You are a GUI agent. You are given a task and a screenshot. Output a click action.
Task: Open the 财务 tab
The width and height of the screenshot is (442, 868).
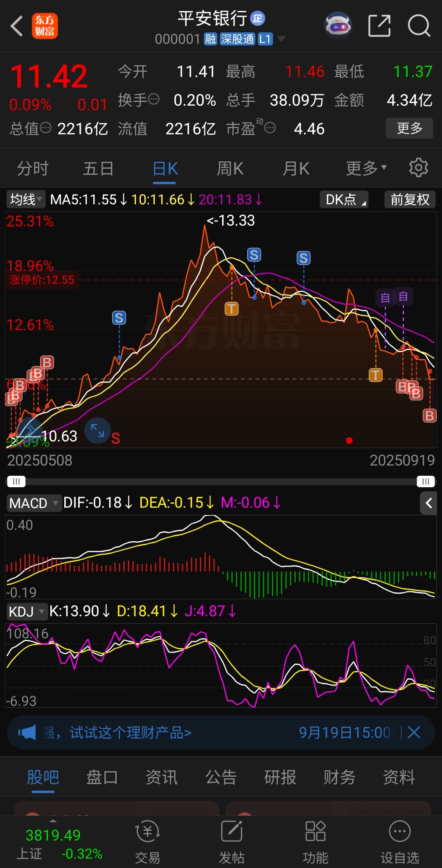340,777
